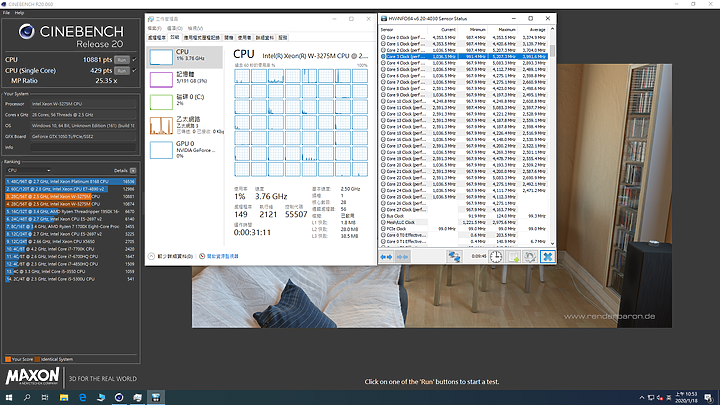Screen dimensions: 720x405
Task: Click the orange Your Score legend swatch
Action: click(8, 359)
